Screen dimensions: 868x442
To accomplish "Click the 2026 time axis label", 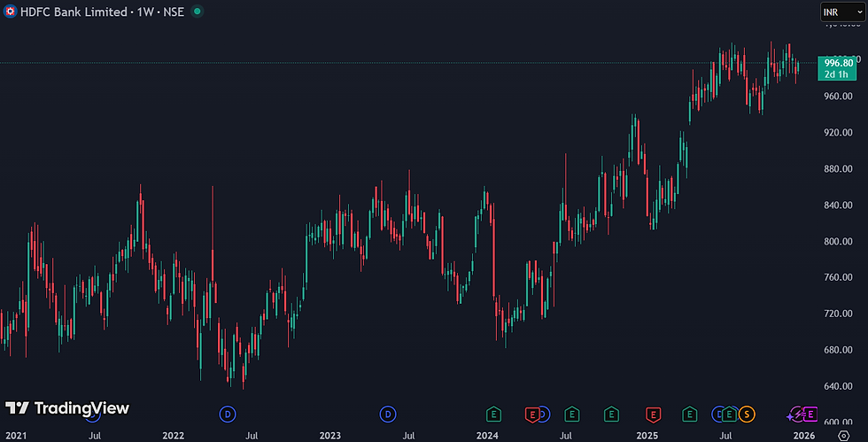I will tap(804, 435).
